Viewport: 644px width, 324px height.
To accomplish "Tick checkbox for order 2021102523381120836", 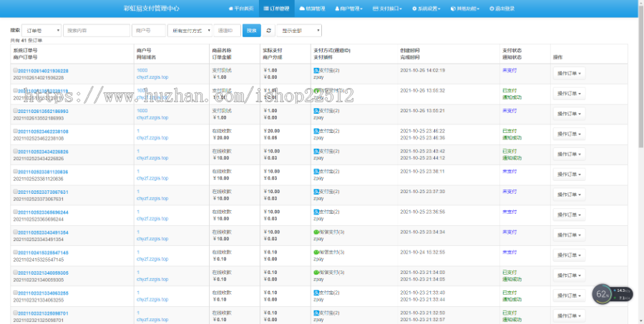I will [16, 171].
